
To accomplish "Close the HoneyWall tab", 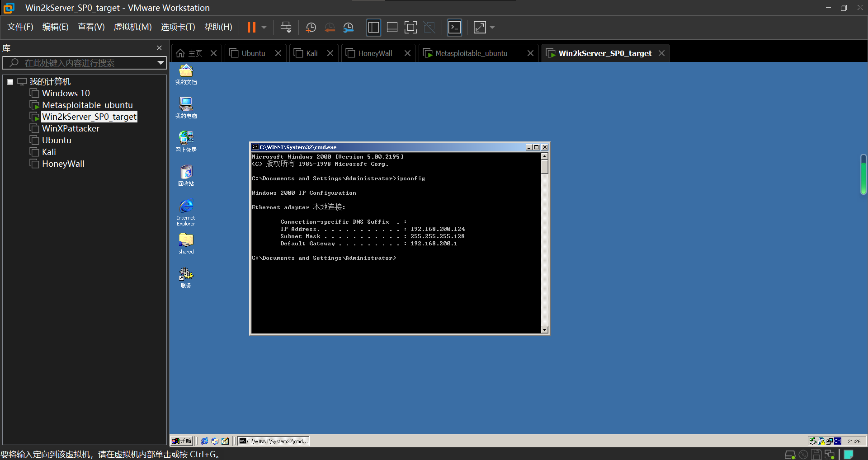I will 407,53.
